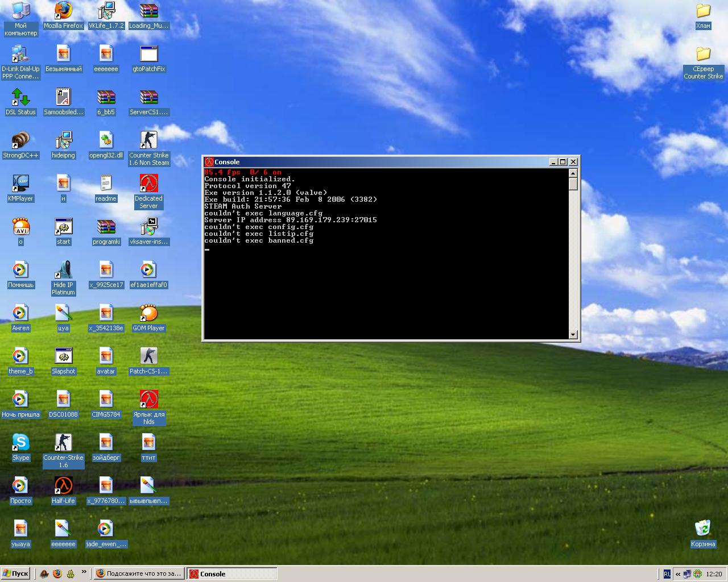The width and height of the screenshot is (728, 582).
Task: Click the avatar image file icon
Action: tap(106, 361)
